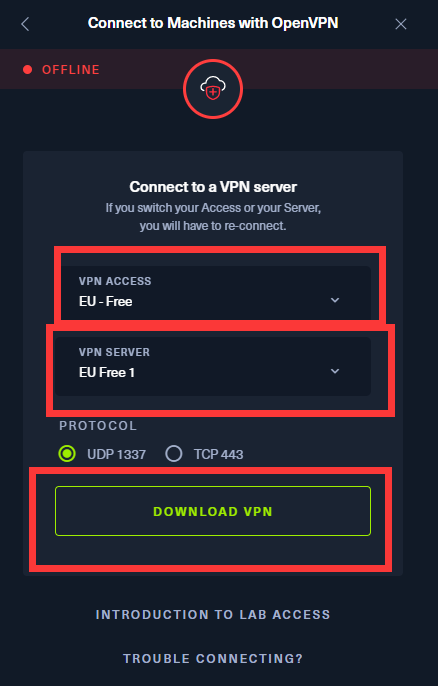The image size is (438, 686).
Task: Click the Download VPN button
Action: coord(213,511)
